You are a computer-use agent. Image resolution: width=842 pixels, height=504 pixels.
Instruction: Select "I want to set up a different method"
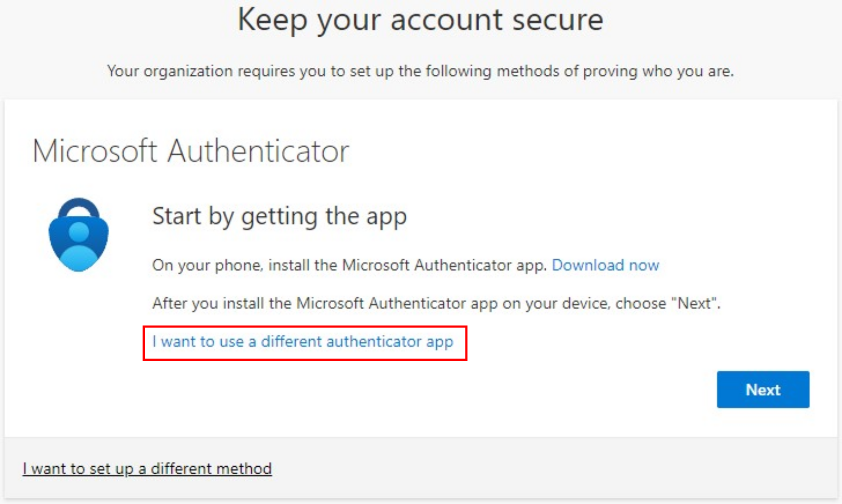[147, 469]
